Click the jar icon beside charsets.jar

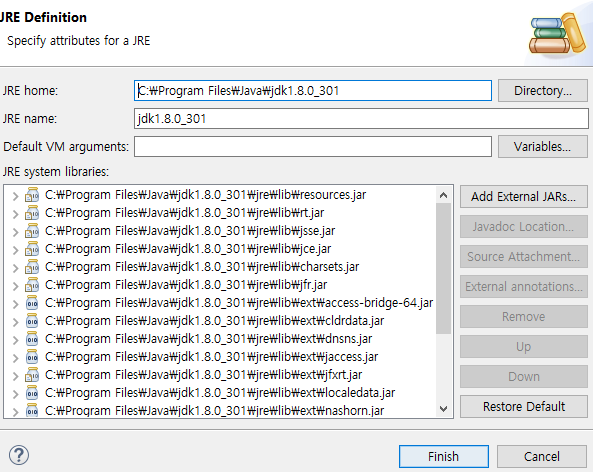pos(32,267)
